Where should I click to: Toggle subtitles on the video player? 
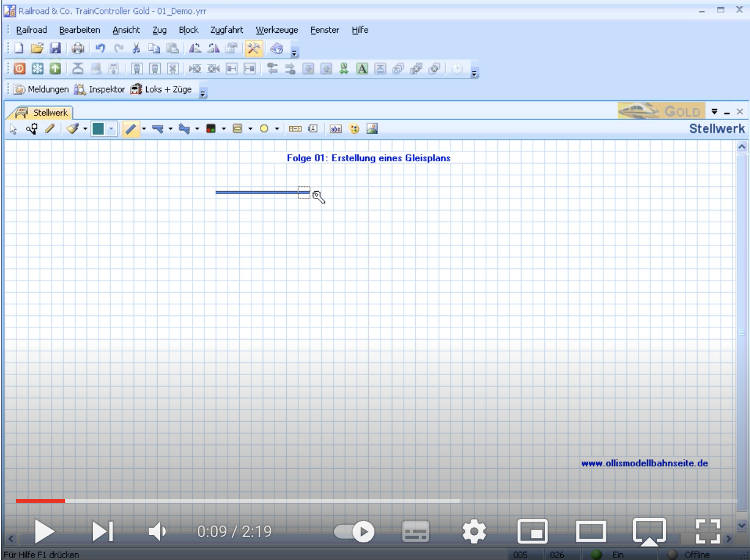coord(417,531)
